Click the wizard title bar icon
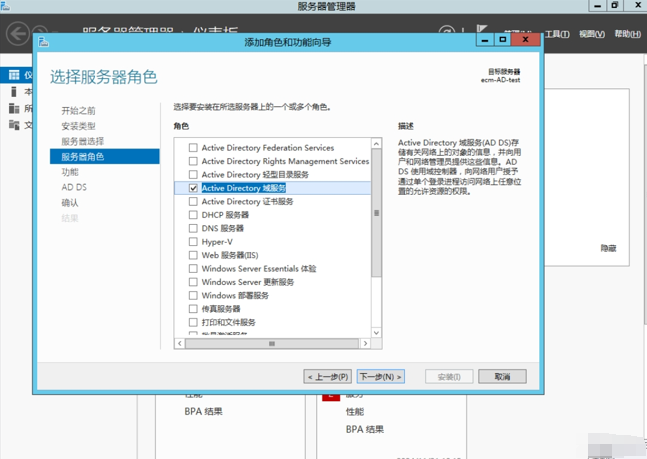 pos(43,42)
